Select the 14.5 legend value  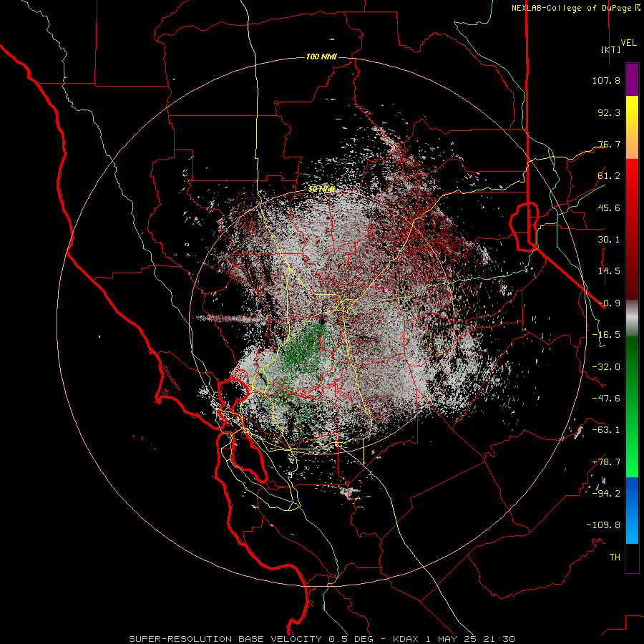coord(609,271)
